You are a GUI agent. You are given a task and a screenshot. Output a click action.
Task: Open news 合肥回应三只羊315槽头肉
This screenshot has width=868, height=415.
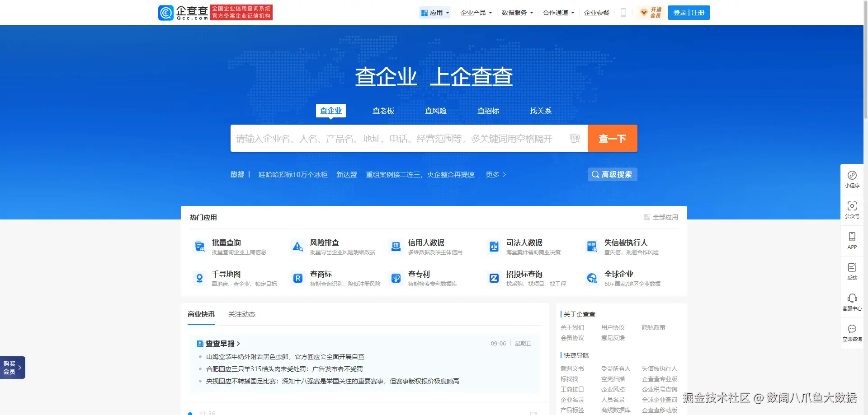point(284,369)
